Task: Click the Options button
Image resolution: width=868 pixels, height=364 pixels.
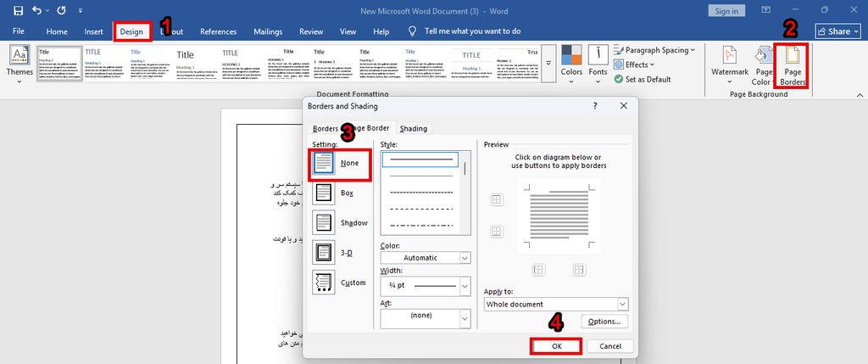Action: [x=604, y=322]
